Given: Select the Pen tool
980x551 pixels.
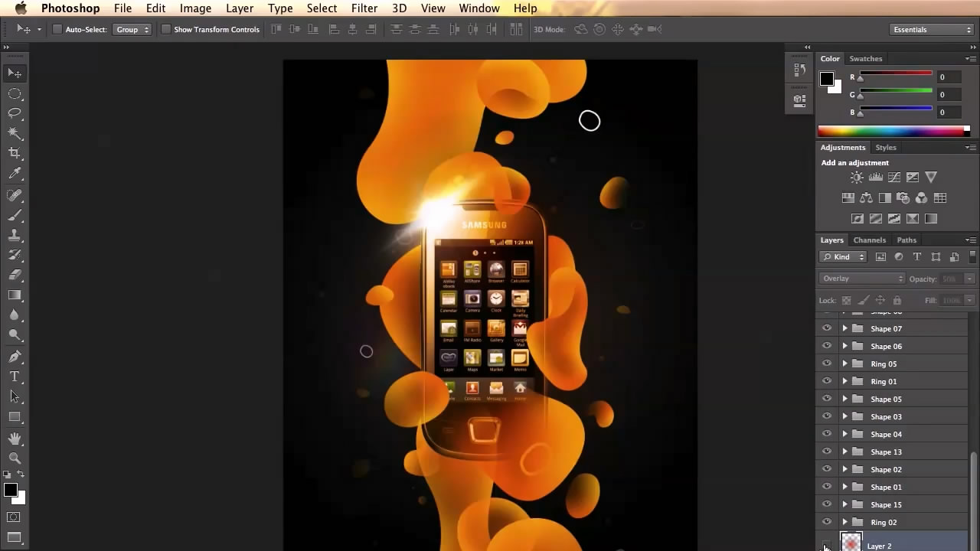Looking at the screenshot, I should click(x=15, y=357).
